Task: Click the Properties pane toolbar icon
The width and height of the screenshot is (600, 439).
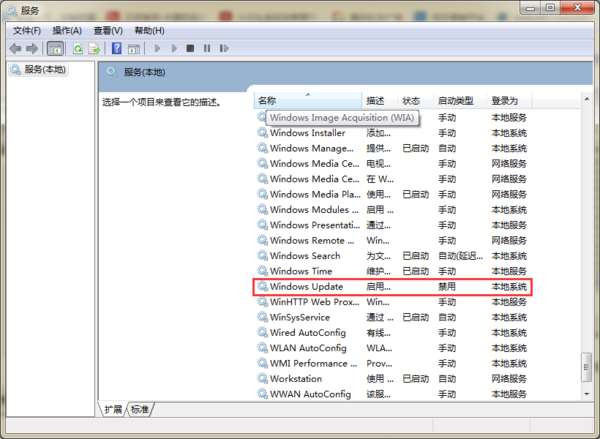Action: click(x=134, y=49)
